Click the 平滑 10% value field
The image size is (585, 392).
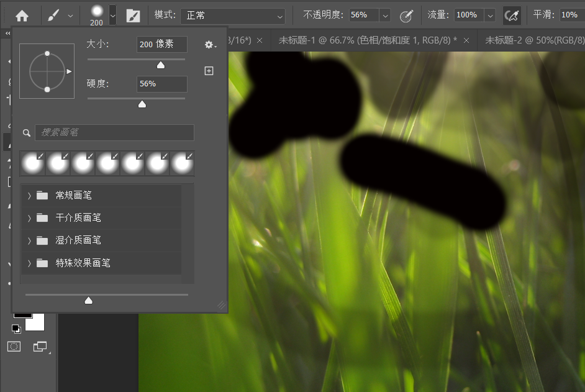coord(572,16)
